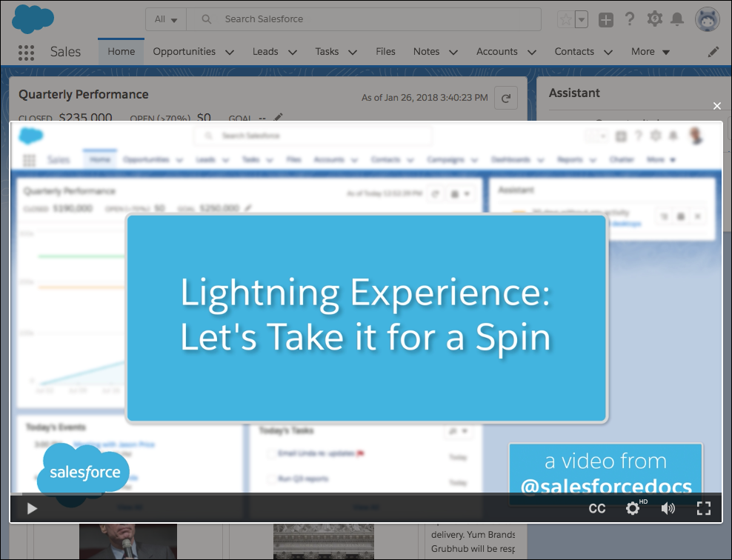Expand the Accounts tab chevron

point(532,53)
